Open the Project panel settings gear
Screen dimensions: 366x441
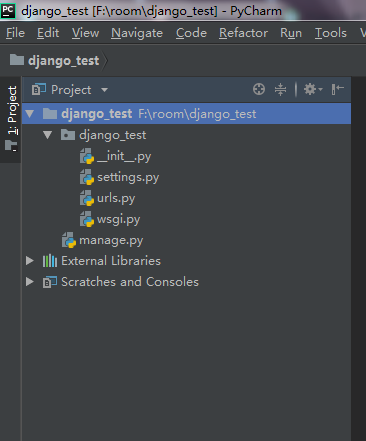313,89
